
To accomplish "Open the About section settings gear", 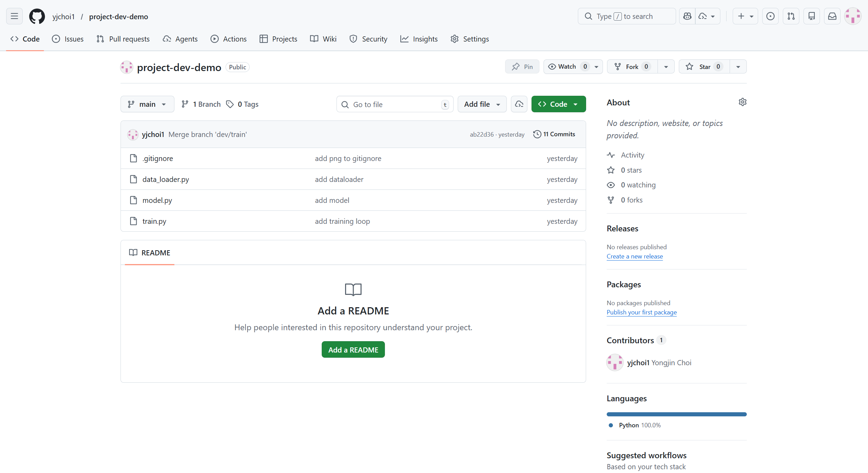I will 742,102.
